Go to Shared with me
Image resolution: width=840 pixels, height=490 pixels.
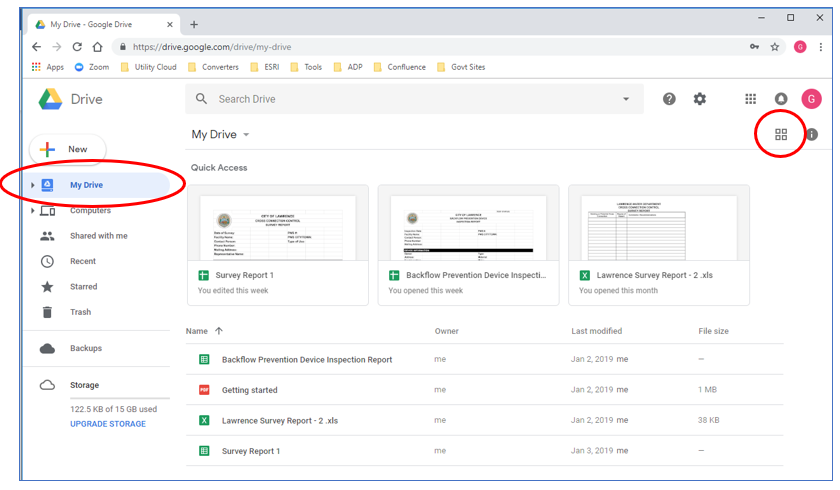[x=98, y=236]
